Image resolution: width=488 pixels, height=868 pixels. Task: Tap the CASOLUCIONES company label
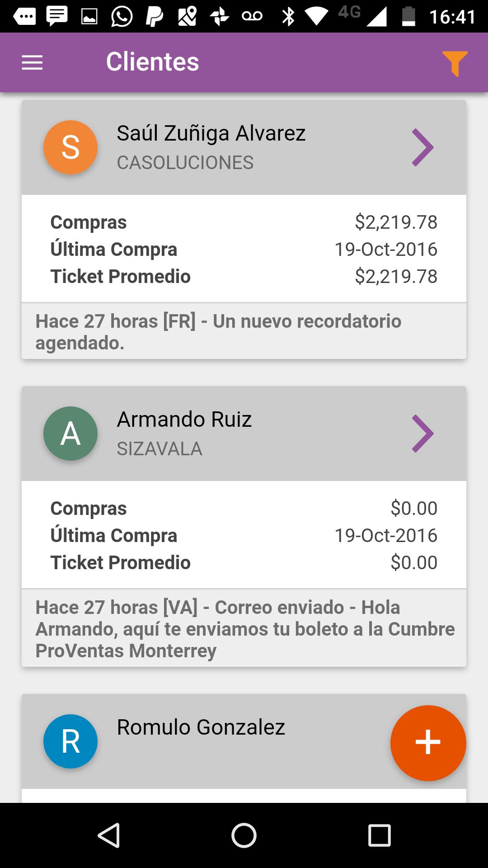point(185,163)
